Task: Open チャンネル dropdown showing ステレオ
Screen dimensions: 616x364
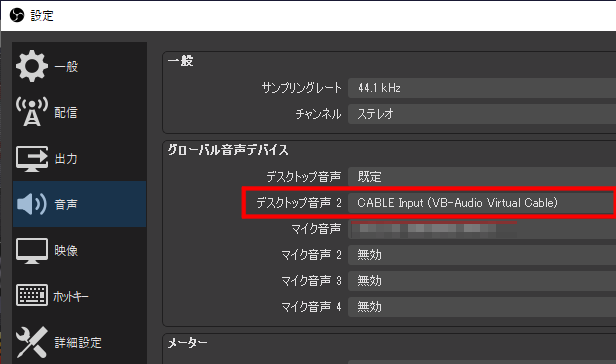Action: [x=482, y=114]
